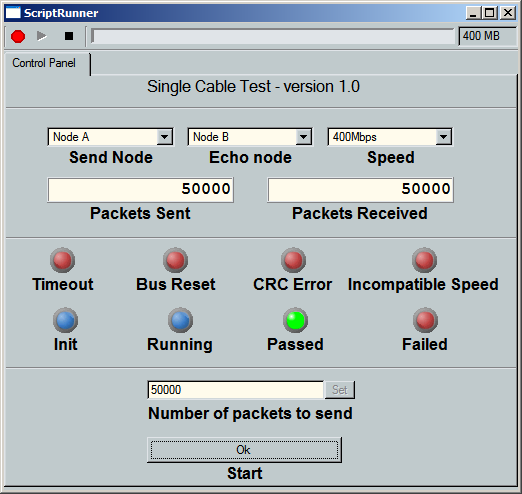Click the script progress bar

click(x=273, y=36)
